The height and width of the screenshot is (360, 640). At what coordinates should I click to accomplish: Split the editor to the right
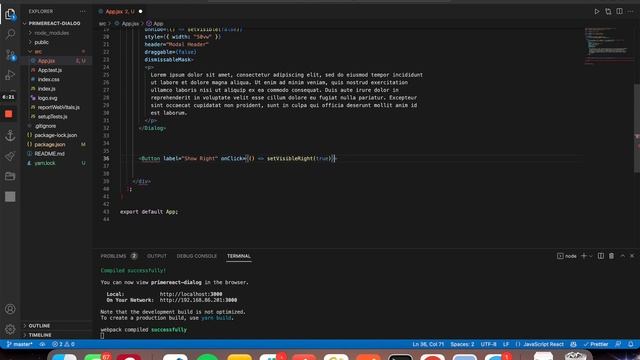point(620,11)
